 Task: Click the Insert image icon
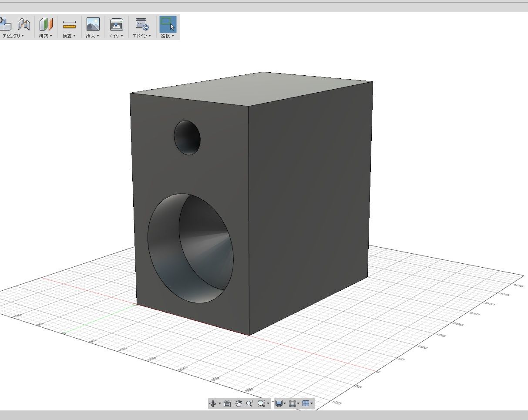(93, 24)
